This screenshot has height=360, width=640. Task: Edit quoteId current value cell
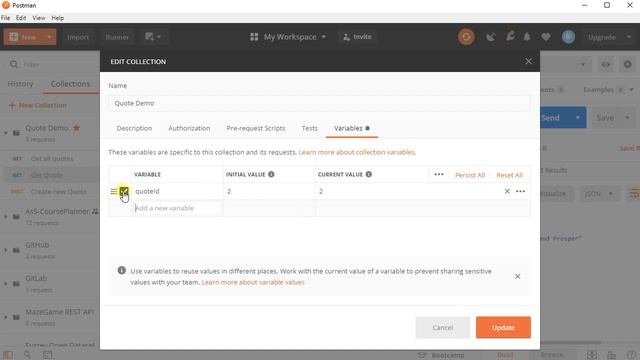pyautogui.click(x=408, y=191)
